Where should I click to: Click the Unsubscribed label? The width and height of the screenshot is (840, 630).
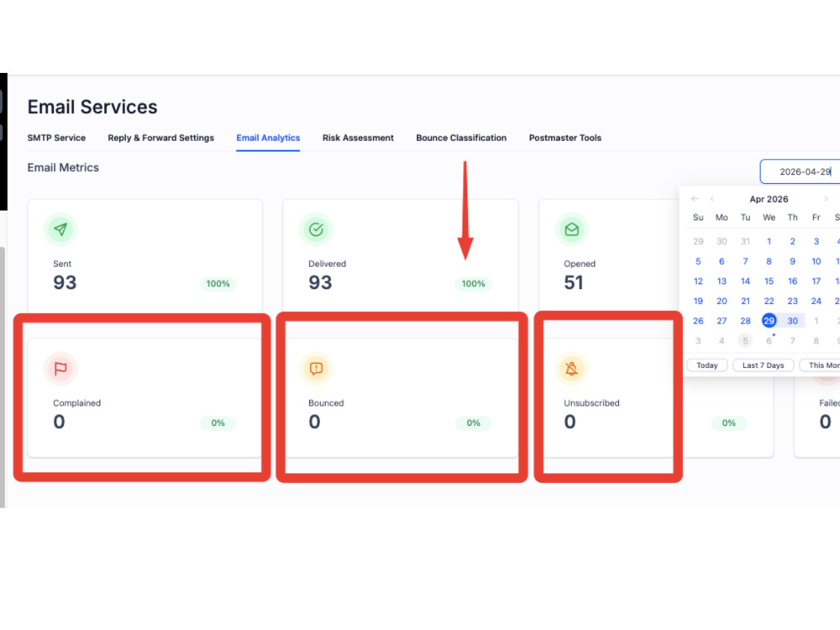pyautogui.click(x=591, y=403)
